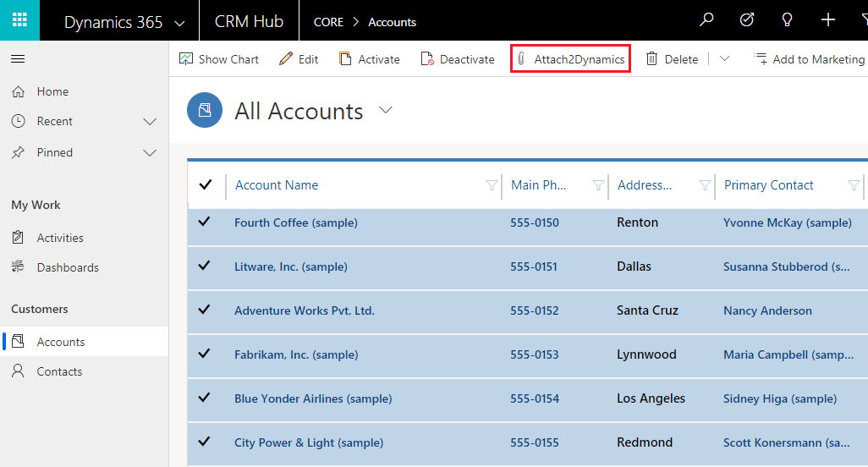Open contact Sidney Higa (sample)
Viewport: 868px width, 467px height.
[780, 398]
